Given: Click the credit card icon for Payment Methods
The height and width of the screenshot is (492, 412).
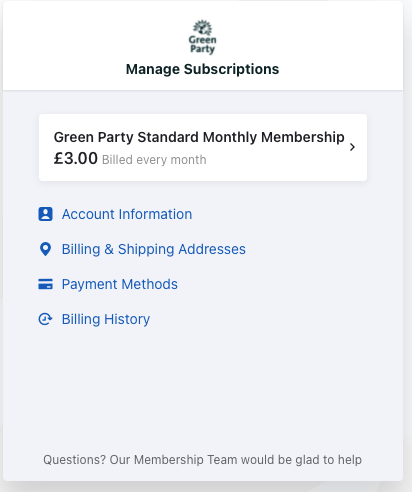Looking at the screenshot, I should click(45, 284).
